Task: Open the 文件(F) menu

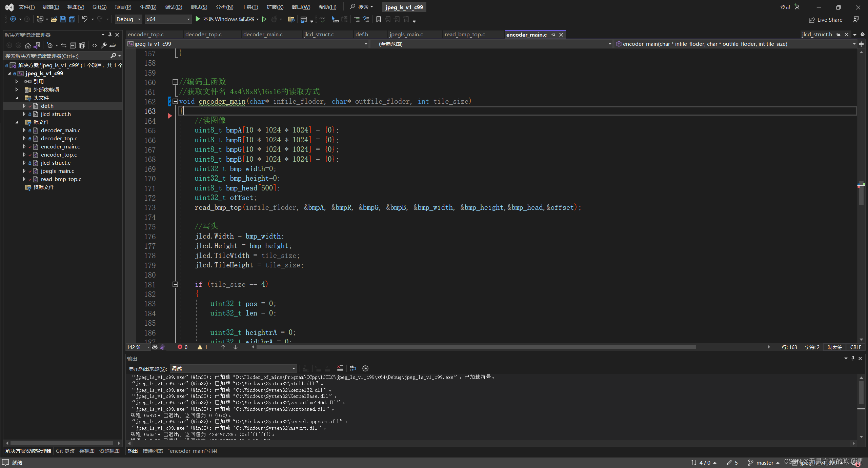Action: (26, 7)
